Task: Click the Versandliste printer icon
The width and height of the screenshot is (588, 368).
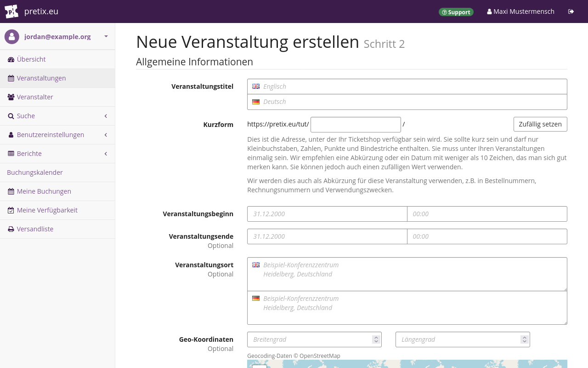Action: click(x=11, y=229)
